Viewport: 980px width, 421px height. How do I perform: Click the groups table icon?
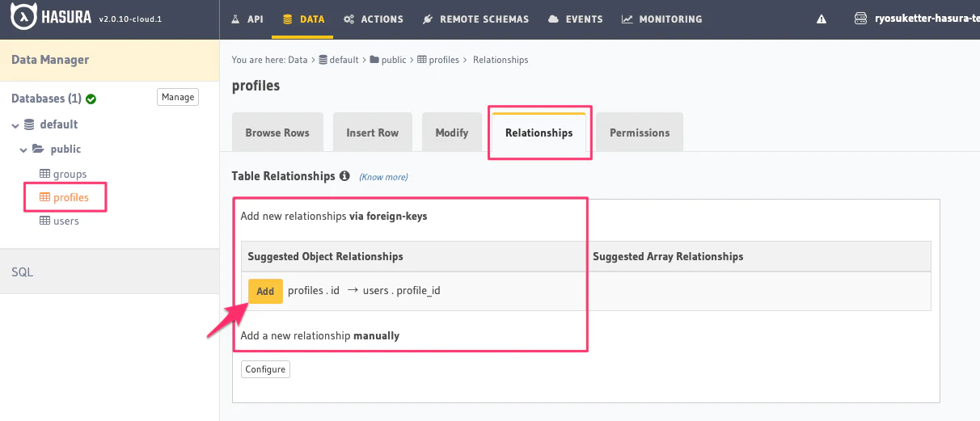coord(45,174)
